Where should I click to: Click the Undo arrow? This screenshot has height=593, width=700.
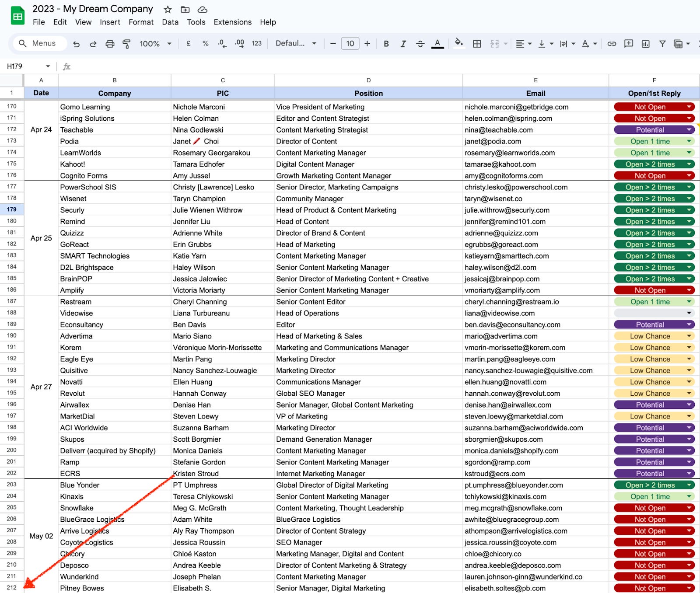(76, 44)
